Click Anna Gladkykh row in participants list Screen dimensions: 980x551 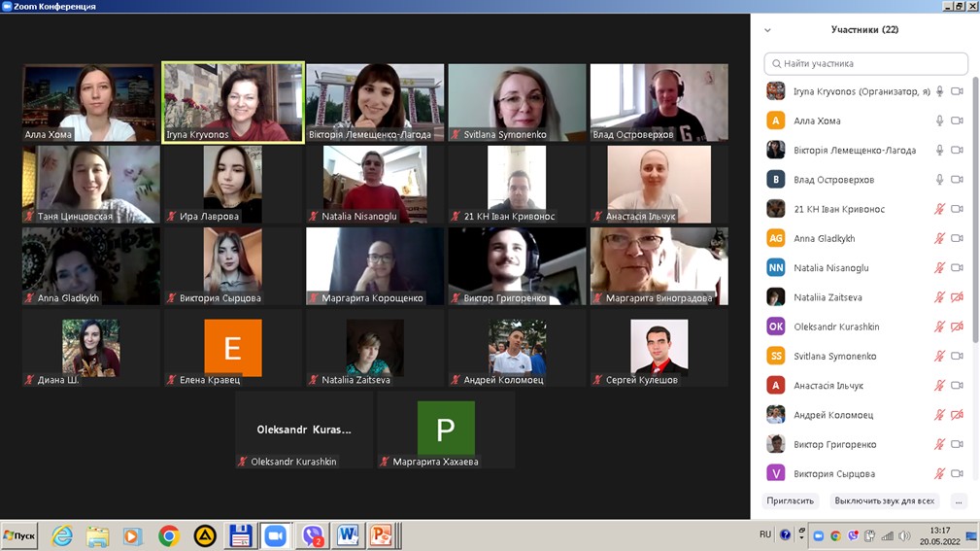[x=865, y=238]
